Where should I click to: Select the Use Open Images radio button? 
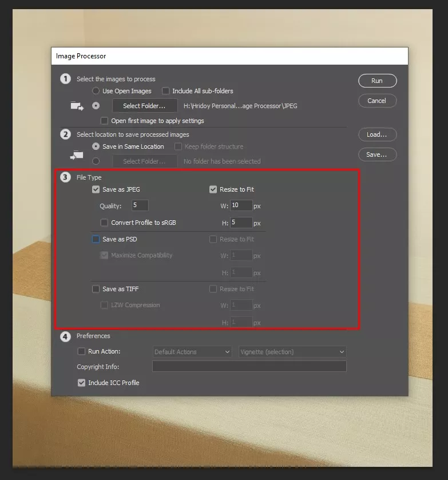pyautogui.click(x=96, y=91)
